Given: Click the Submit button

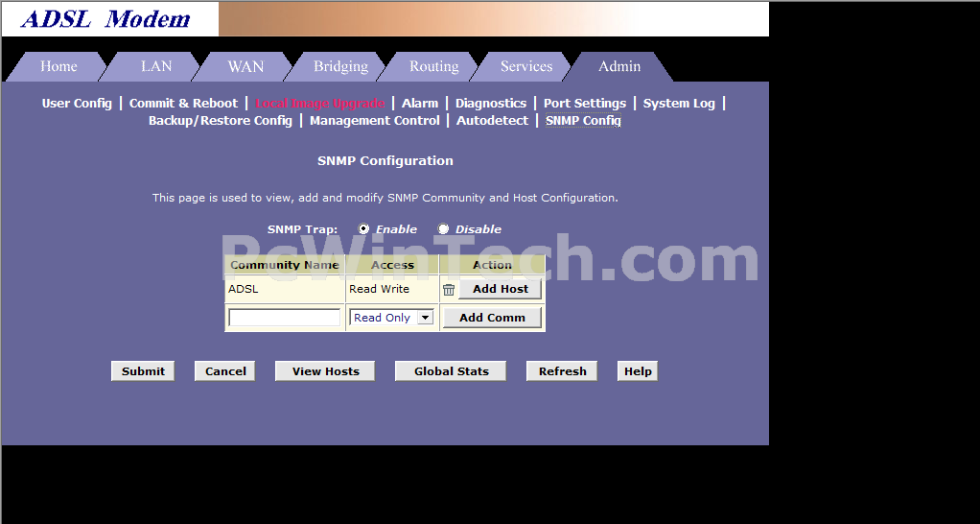Looking at the screenshot, I should click(143, 370).
